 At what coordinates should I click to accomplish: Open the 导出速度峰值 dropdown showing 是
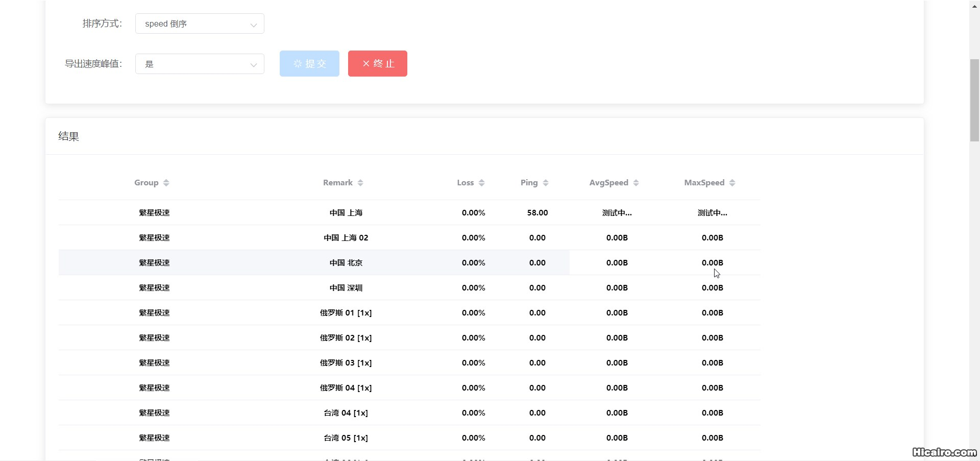coord(199,64)
